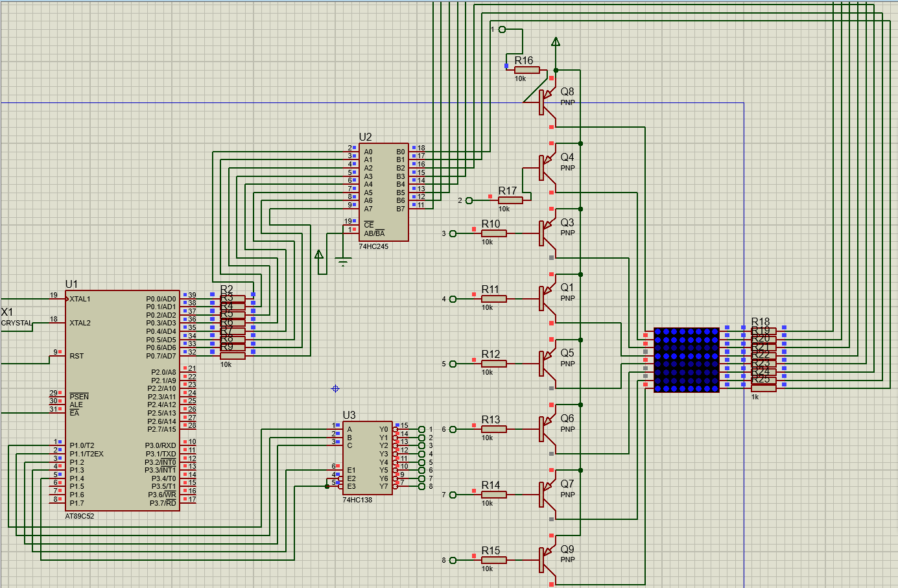The width and height of the screenshot is (898, 588).
Task: Click terminal 1 above R16
Action: coord(502,29)
